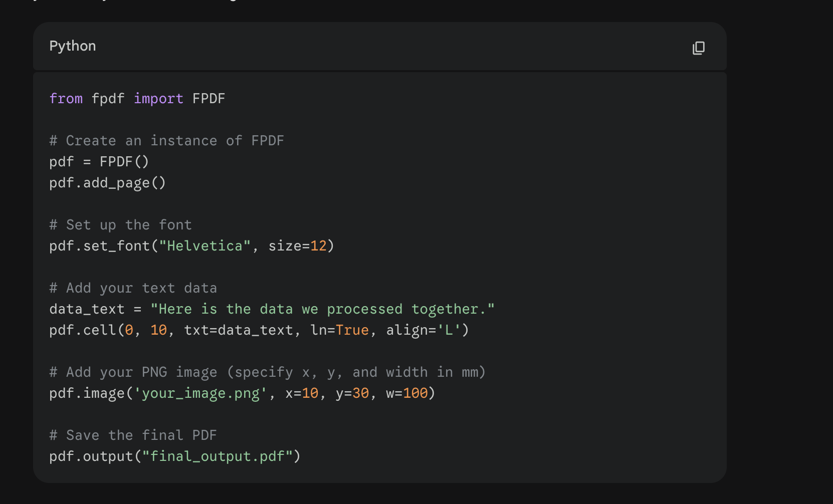
Task: Click the 'Set up the font' comment
Action: pyautogui.click(x=120, y=225)
